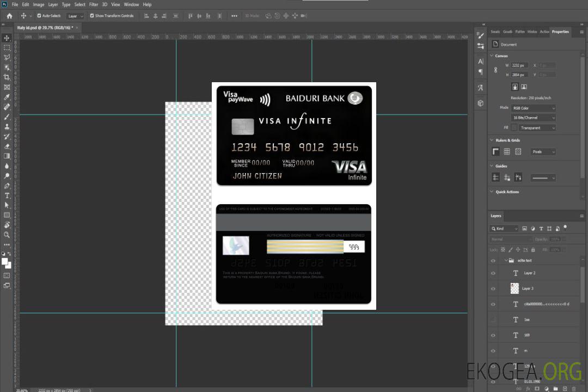Open the Auto-Select Layer dropdown

tap(75, 16)
